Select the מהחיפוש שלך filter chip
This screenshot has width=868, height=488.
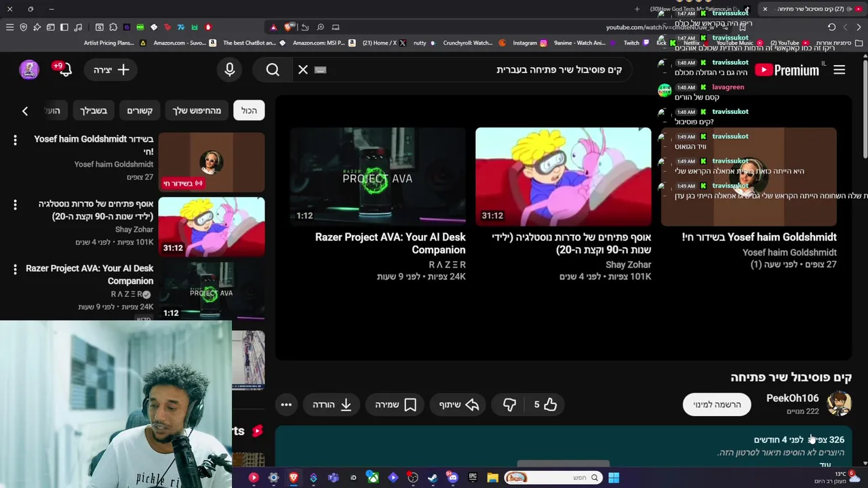coord(197,110)
